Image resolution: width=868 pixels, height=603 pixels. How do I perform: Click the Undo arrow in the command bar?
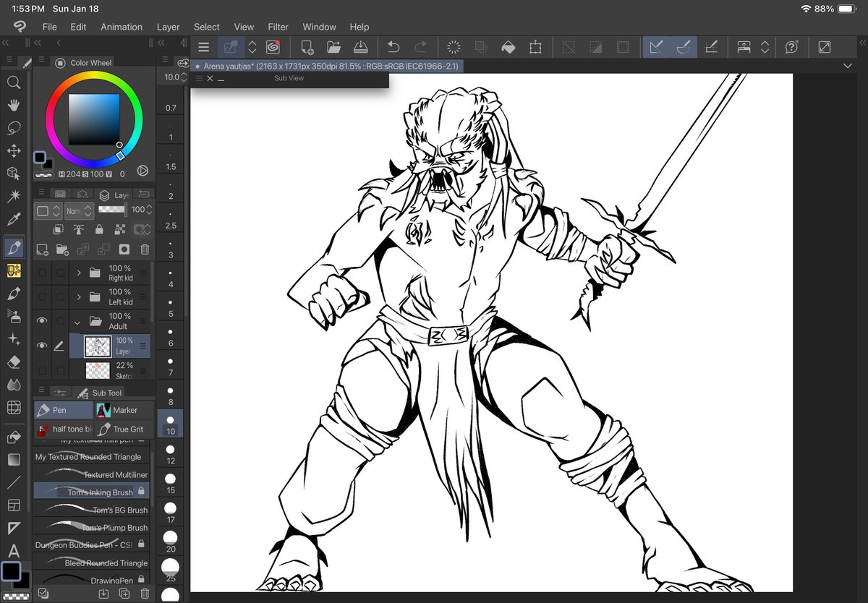[393, 47]
